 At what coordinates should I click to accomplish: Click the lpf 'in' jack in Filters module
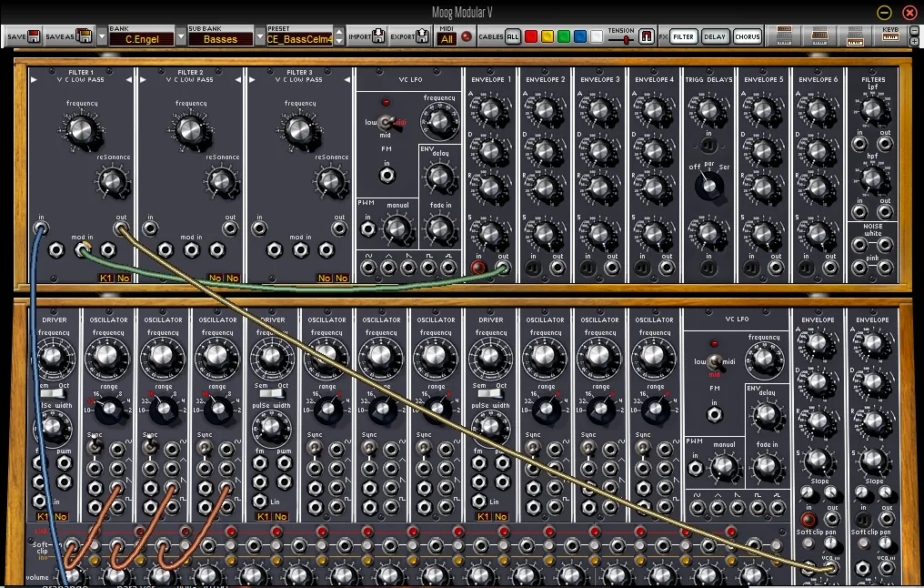point(859,144)
